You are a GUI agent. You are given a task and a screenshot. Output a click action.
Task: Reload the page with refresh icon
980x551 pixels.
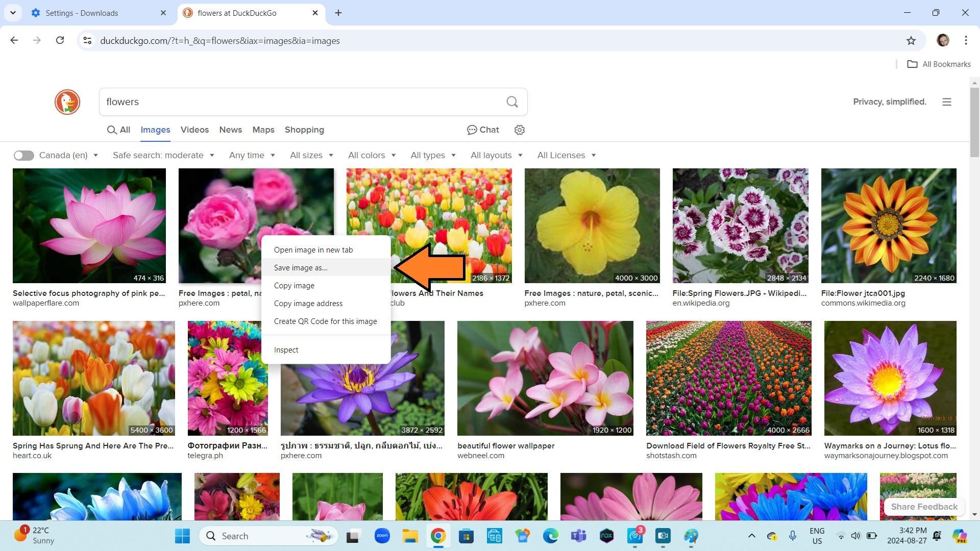coord(60,40)
